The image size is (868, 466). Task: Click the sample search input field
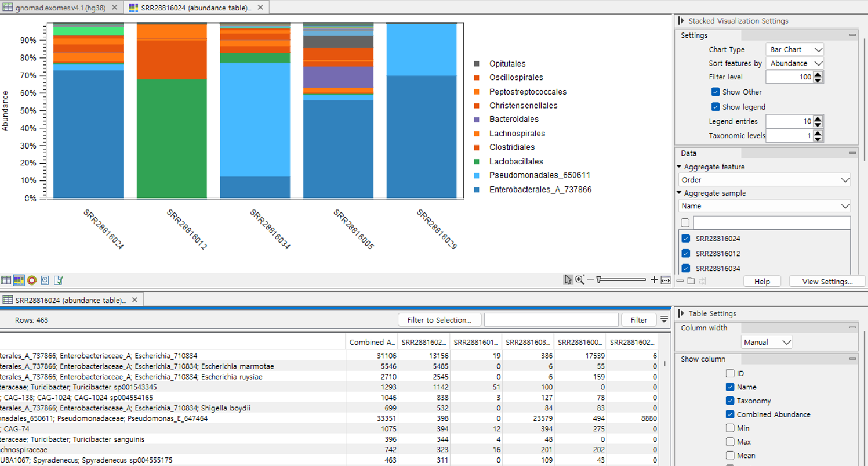[x=772, y=222]
